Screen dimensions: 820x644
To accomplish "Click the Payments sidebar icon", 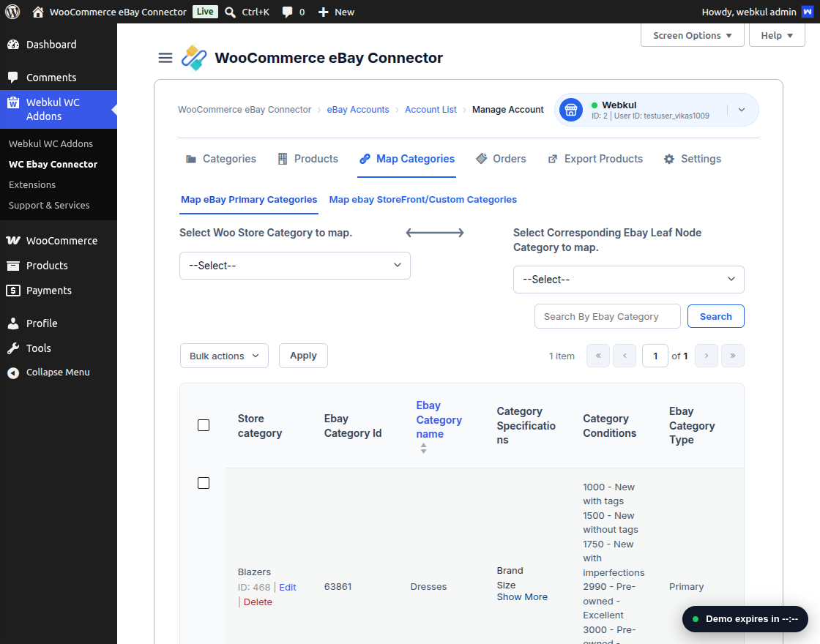I will click(13, 291).
